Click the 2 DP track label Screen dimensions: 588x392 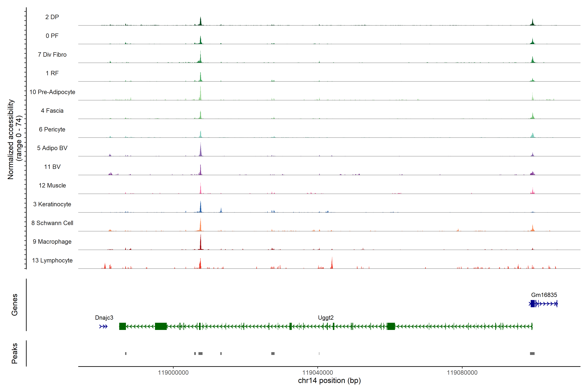(x=52, y=17)
